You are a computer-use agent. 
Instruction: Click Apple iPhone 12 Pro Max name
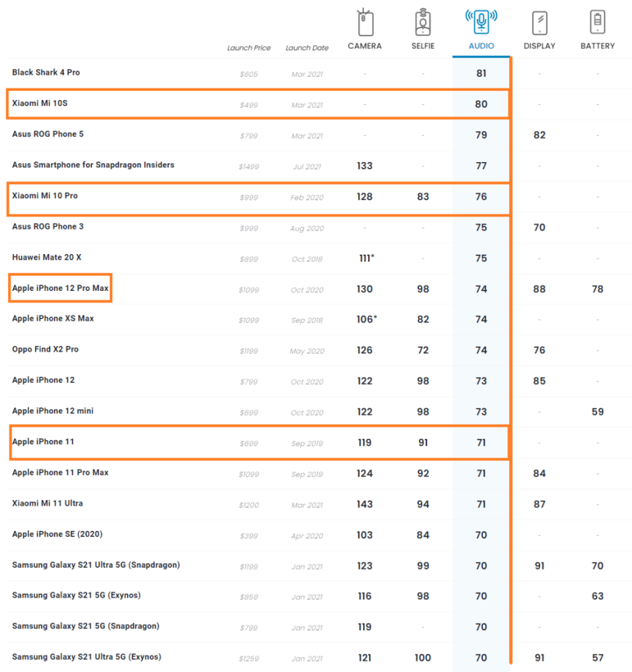[60, 288]
